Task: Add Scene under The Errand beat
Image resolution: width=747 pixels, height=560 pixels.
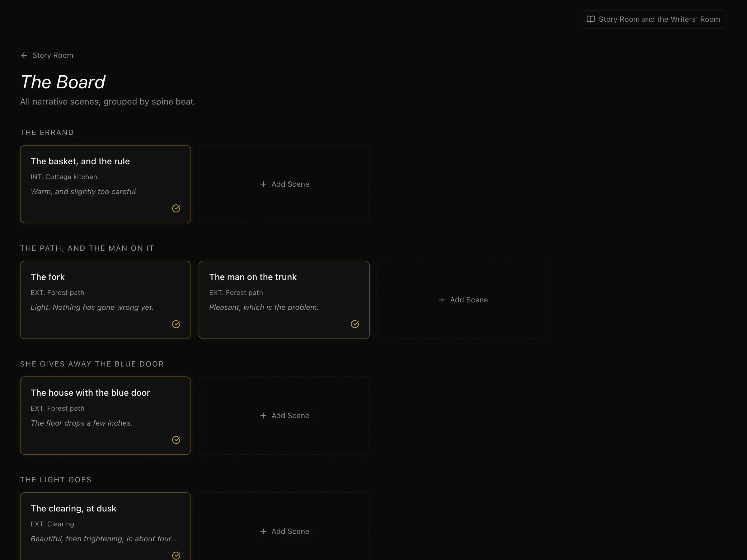Action: [x=284, y=184]
